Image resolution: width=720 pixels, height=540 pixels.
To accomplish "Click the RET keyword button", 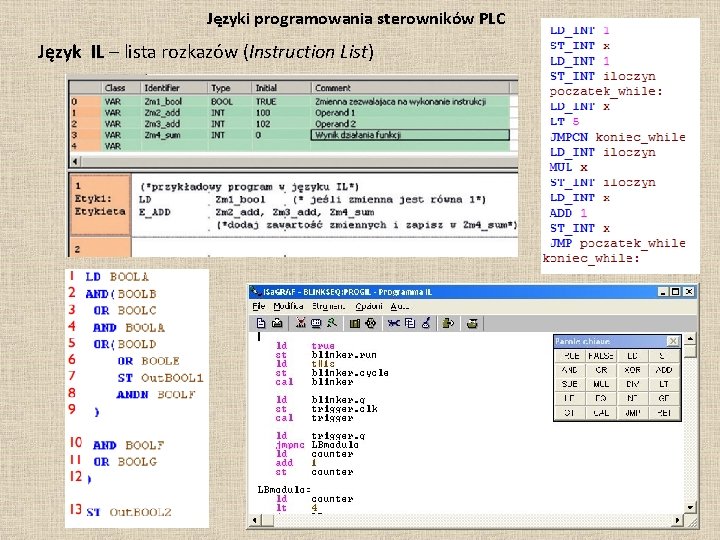I will click(x=664, y=413).
